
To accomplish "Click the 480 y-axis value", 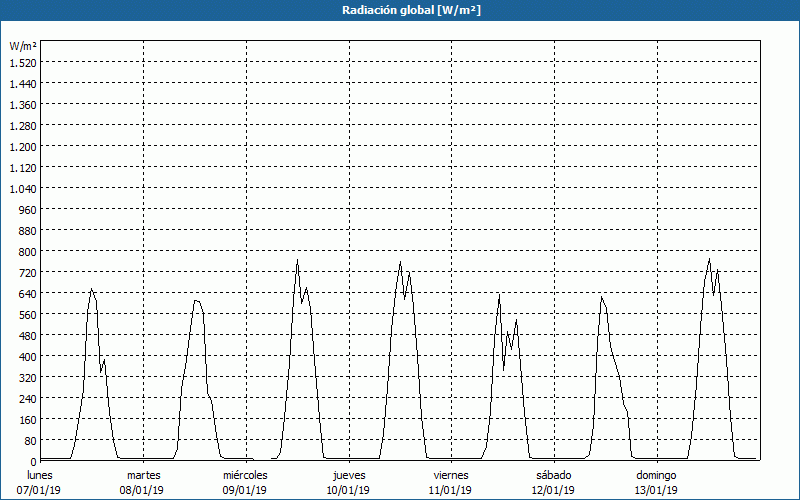I will tap(28, 336).
